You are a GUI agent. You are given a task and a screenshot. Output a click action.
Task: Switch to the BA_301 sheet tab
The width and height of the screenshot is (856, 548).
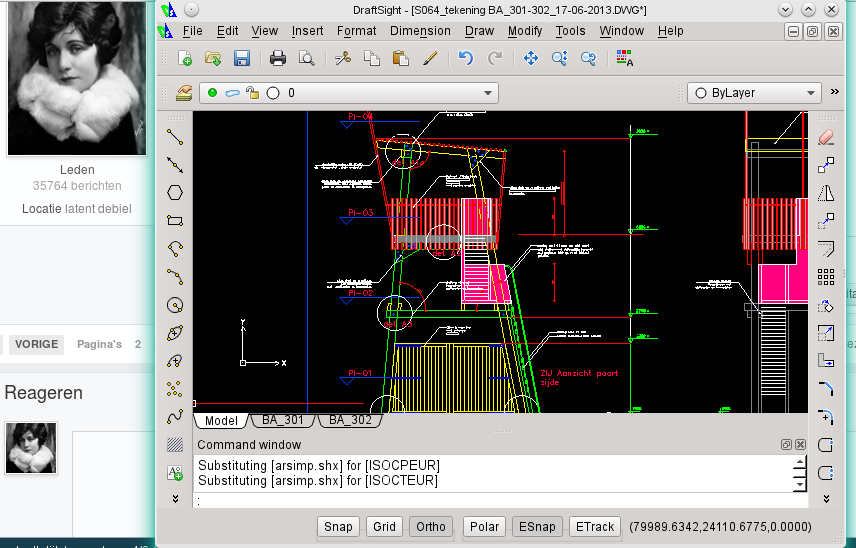pos(282,420)
